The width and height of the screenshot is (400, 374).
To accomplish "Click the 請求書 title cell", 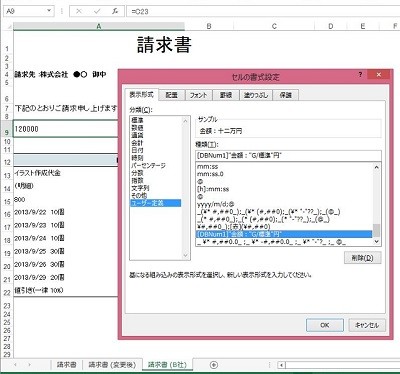I will click(164, 45).
